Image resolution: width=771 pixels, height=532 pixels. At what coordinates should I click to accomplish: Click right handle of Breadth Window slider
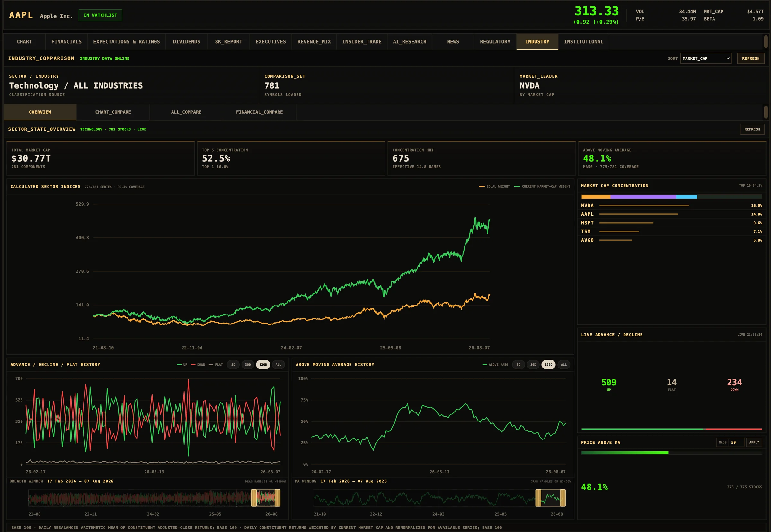[277, 498]
